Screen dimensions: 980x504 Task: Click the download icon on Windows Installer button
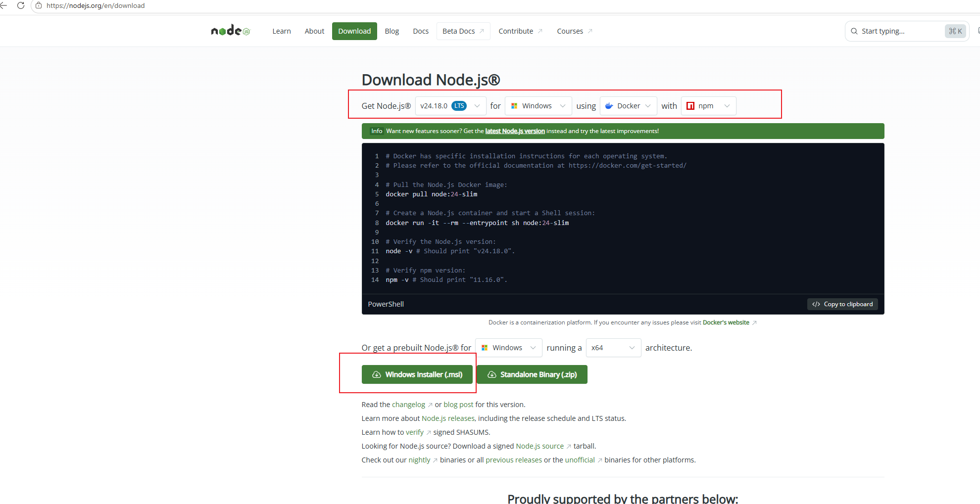pyautogui.click(x=377, y=374)
